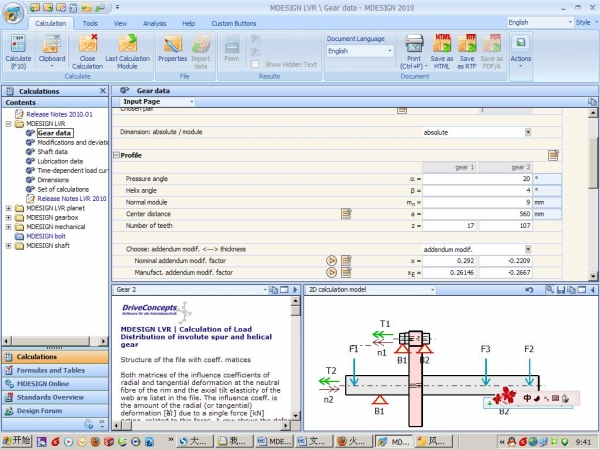Open addendum modif. thickness dropdown
600x450 pixels.
pos(528,249)
